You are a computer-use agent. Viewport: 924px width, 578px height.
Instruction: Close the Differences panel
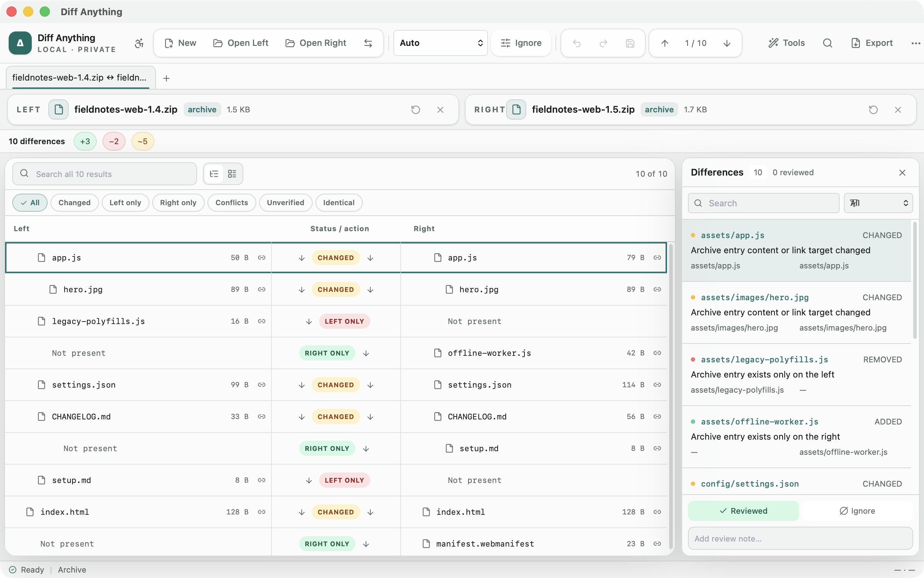point(902,173)
